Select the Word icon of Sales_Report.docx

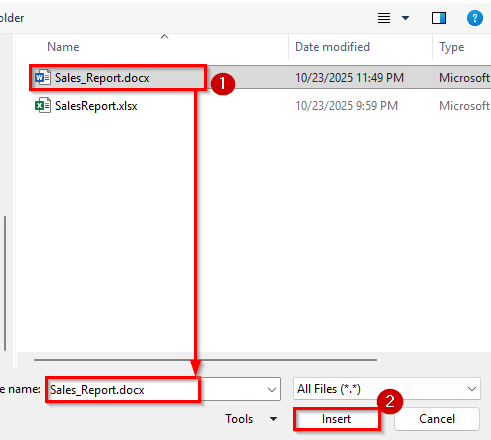pyautogui.click(x=43, y=77)
